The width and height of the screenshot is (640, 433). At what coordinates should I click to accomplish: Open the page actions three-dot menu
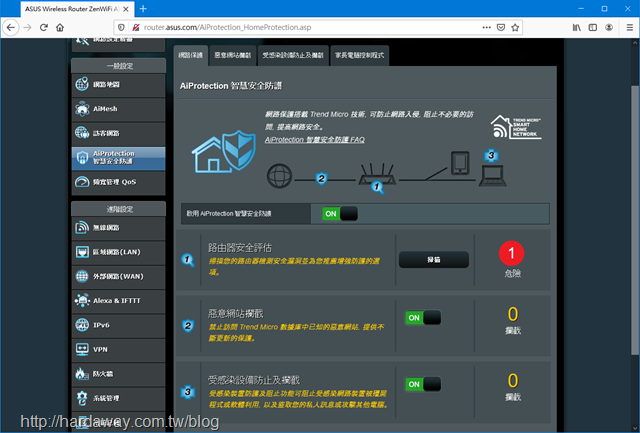[x=487, y=27]
